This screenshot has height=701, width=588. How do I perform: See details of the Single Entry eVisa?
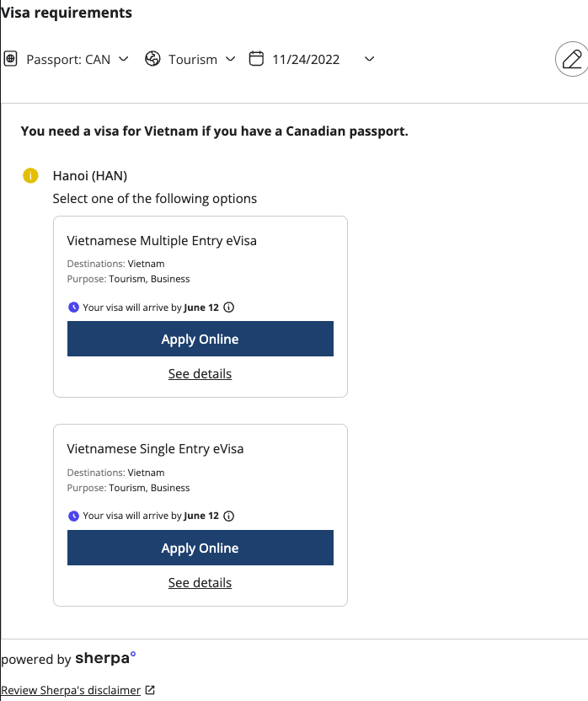point(200,582)
